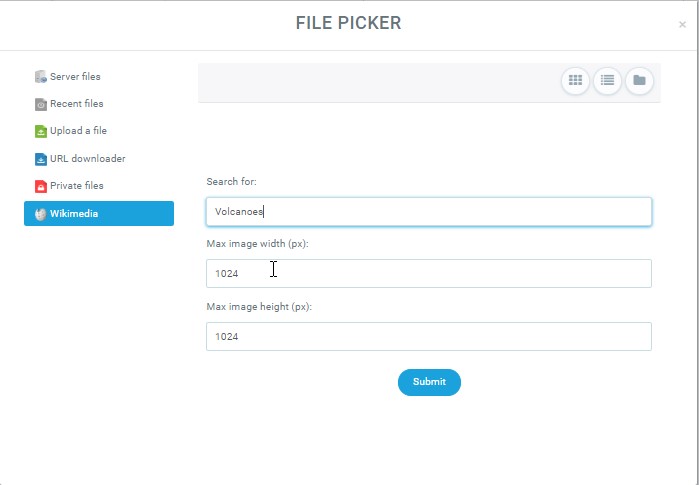Click the Server files icon
Viewport: 699px width, 485px height.
click(41, 77)
